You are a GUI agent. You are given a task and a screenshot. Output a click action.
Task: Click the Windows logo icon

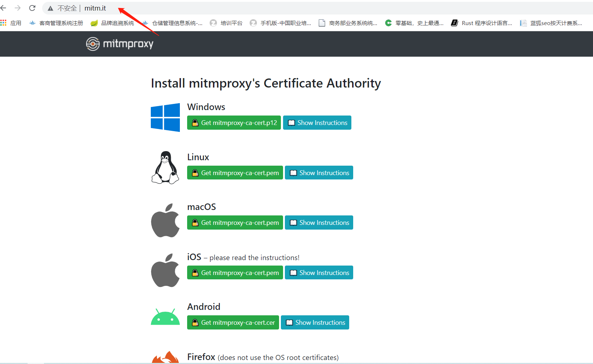pyautogui.click(x=165, y=117)
